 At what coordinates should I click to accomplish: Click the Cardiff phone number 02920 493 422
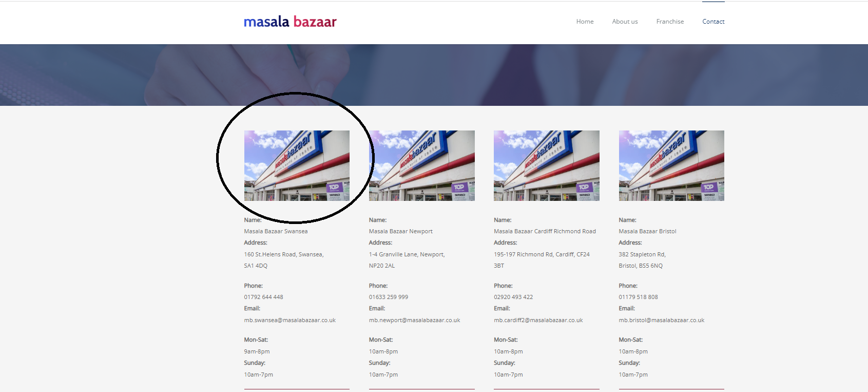[513, 297]
